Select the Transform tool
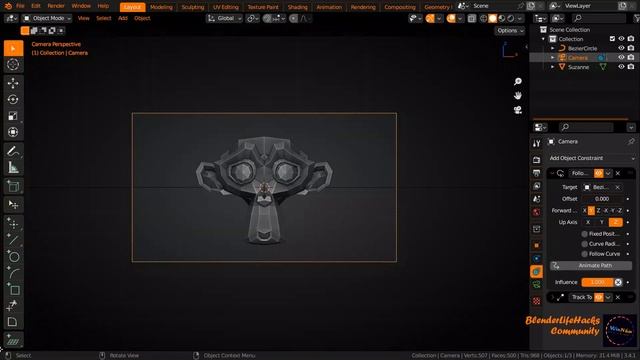 pos(13,132)
